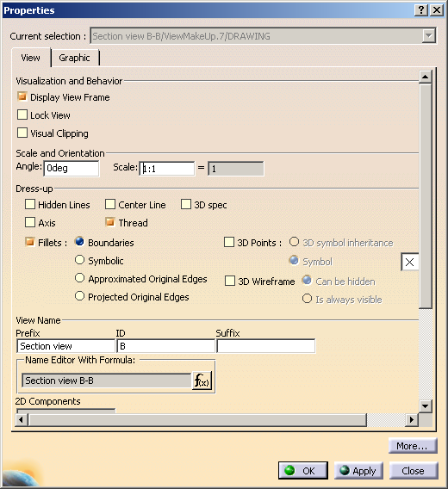This screenshot has height=489, width=448.
Task: Click the Apply button
Action: [358, 471]
